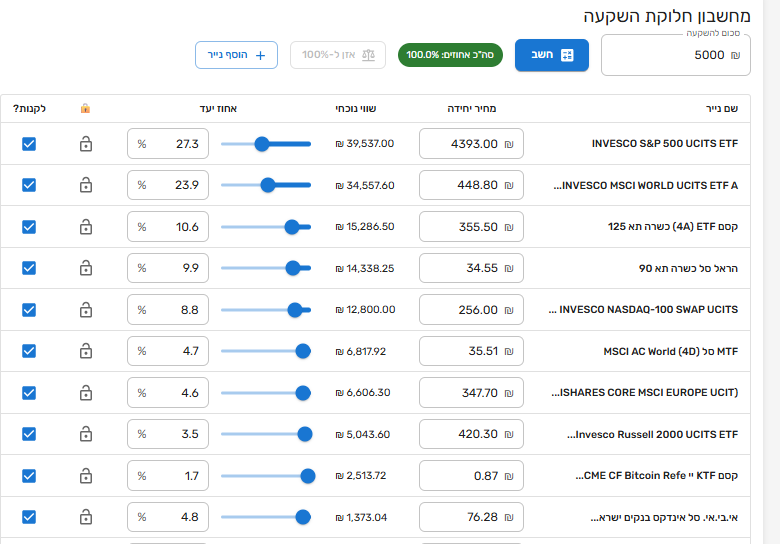The image size is (780, 544).
Task: Lock the Invesco Russell 2000 row percentage
Action: [85, 434]
